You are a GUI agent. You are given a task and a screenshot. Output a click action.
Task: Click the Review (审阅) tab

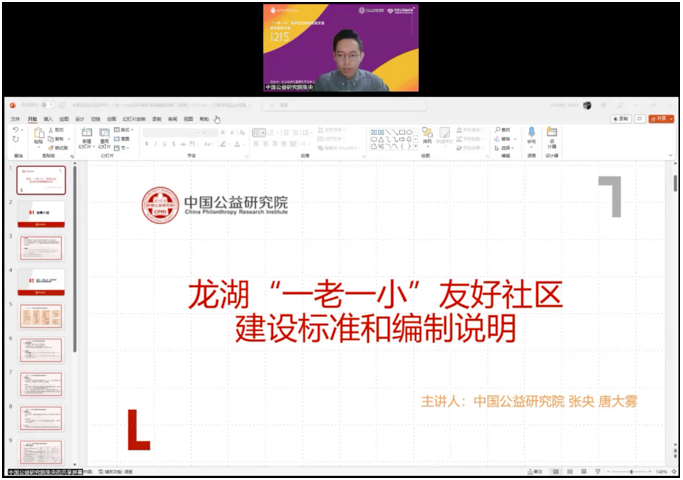[x=172, y=119]
